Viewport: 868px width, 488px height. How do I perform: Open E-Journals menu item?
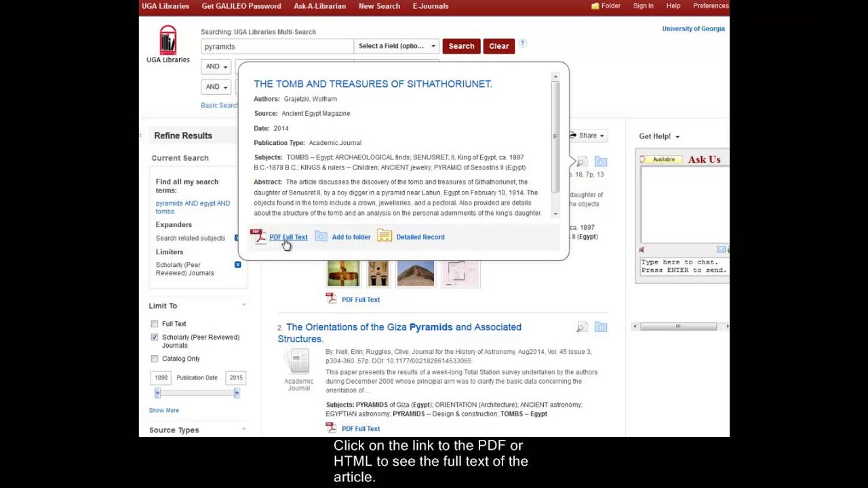[x=431, y=6]
